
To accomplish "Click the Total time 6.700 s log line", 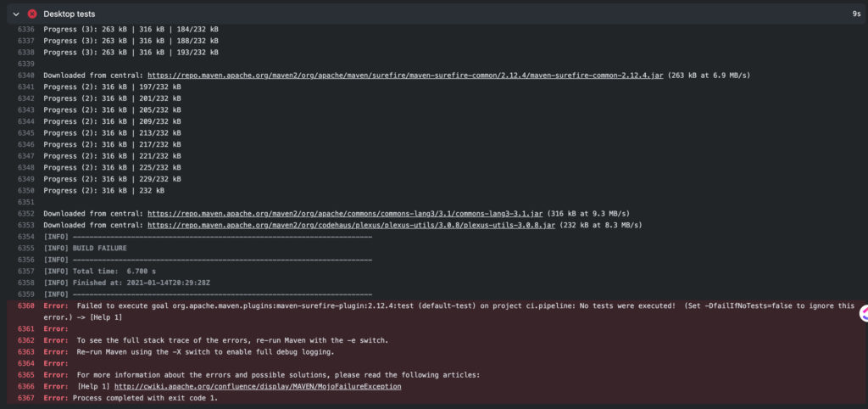I will [100, 272].
